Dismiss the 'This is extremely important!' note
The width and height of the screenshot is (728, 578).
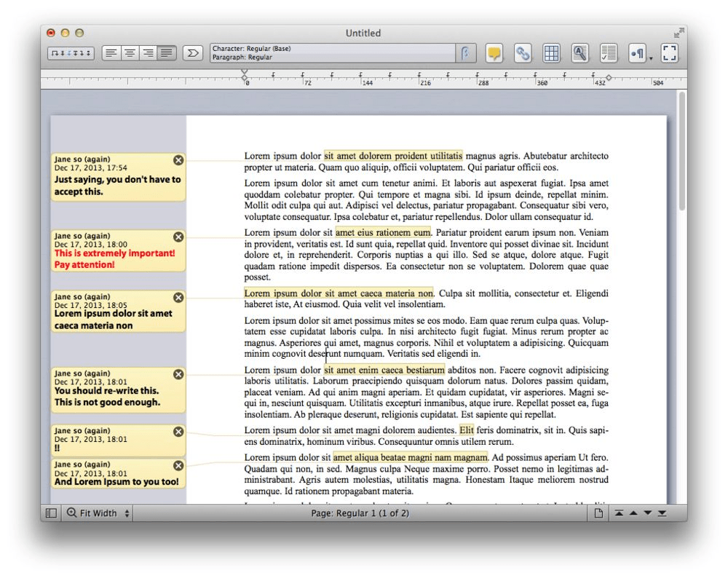178,237
